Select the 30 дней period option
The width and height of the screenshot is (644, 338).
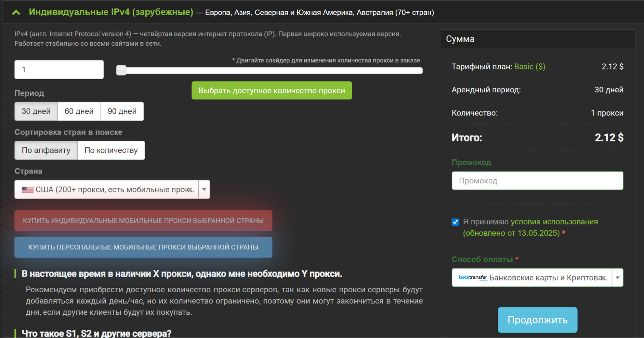click(x=36, y=111)
